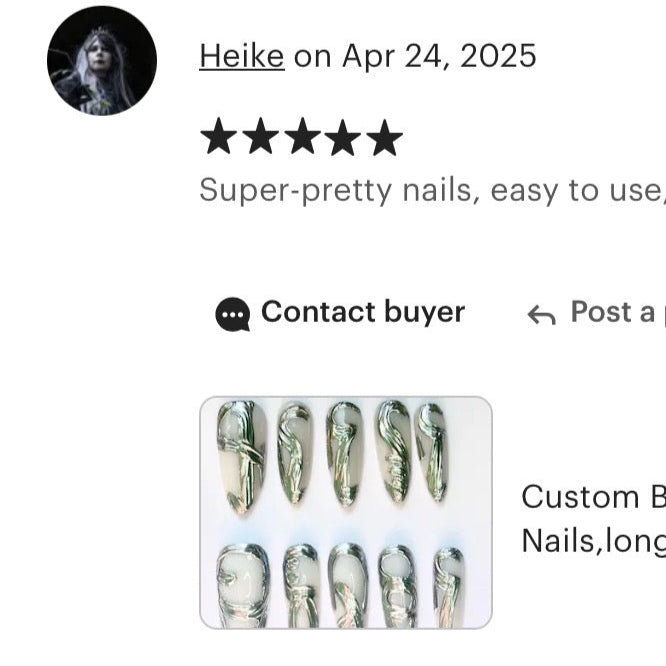Click the last nail in the photo's upper row
This screenshot has height=666, width=666.
pos(432,452)
